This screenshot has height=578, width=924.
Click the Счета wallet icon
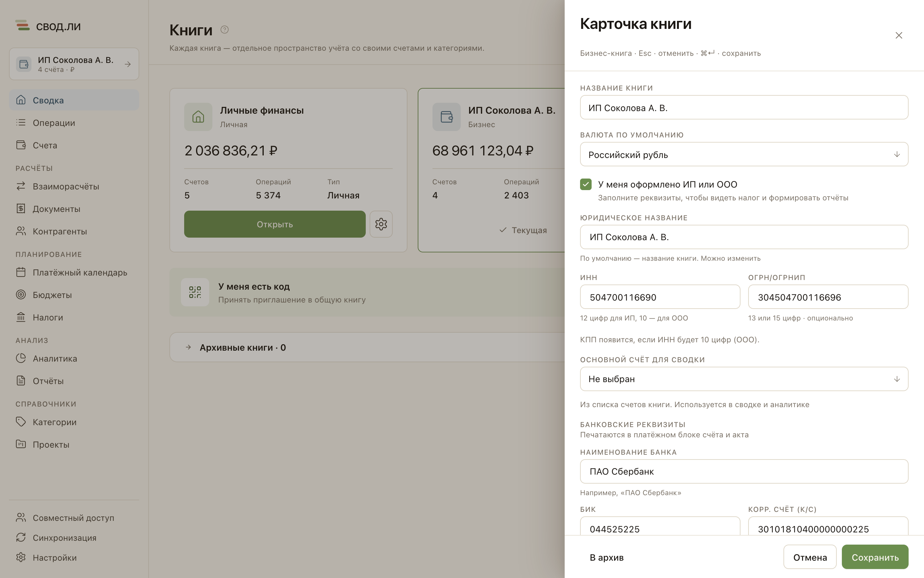[x=21, y=145]
